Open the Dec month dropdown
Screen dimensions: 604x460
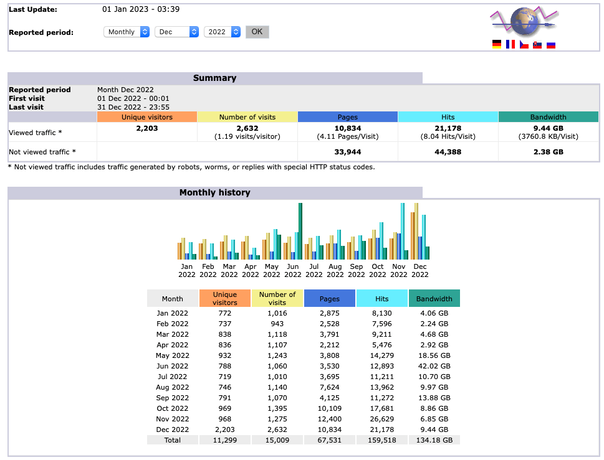(176, 32)
